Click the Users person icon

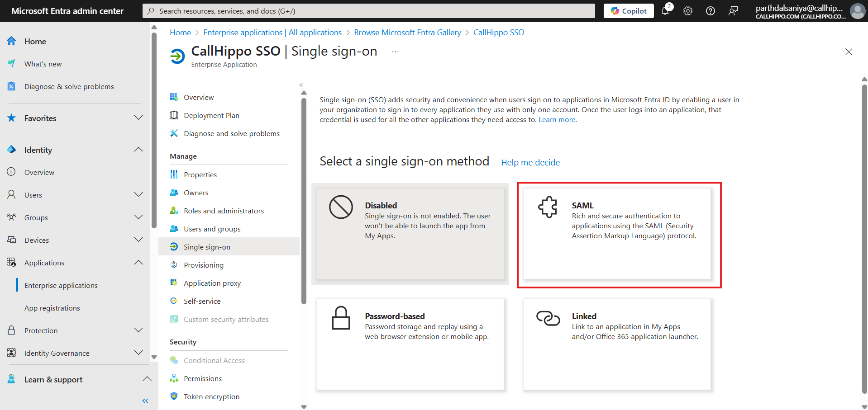click(x=12, y=195)
